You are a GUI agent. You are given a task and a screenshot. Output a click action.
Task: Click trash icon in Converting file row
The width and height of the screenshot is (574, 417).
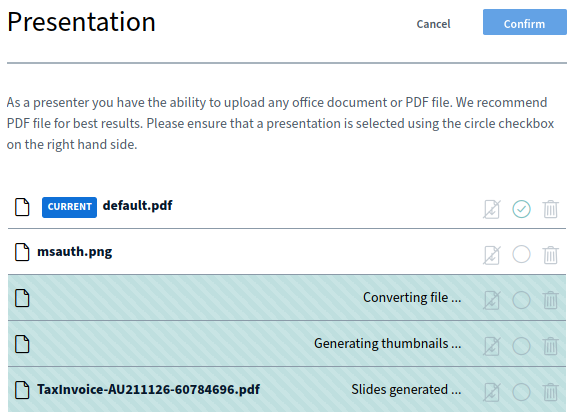pyautogui.click(x=551, y=300)
